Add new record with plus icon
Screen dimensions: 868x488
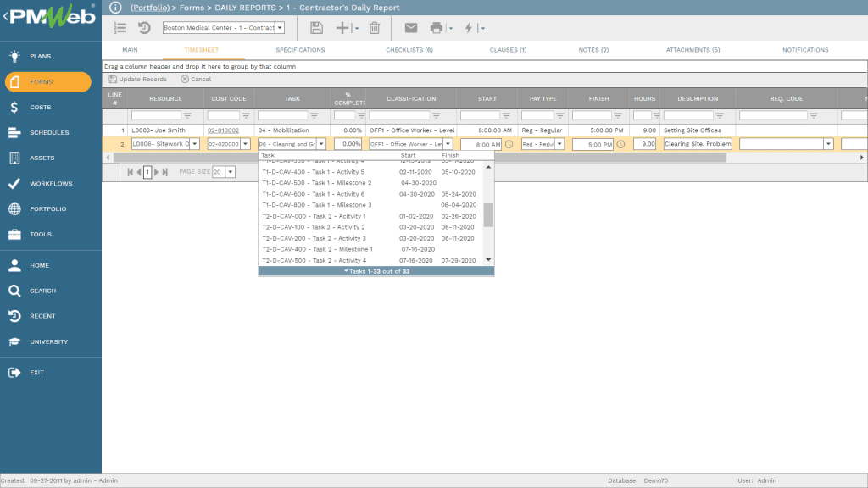pos(342,28)
